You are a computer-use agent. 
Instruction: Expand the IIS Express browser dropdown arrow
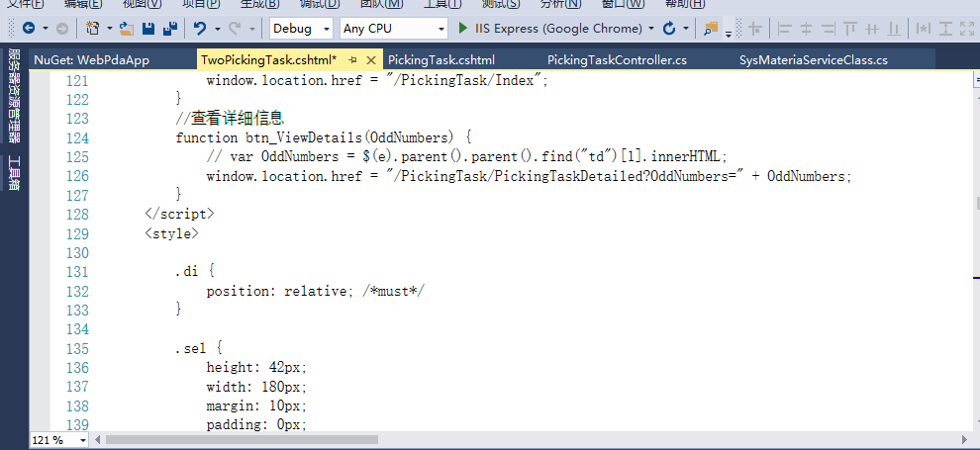tap(651, 29)
